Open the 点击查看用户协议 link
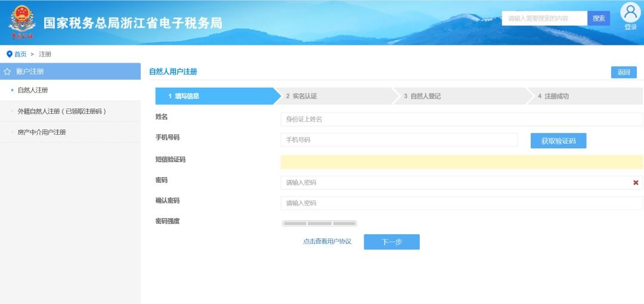Screen dimensions: 644x304 pos(327,241)
